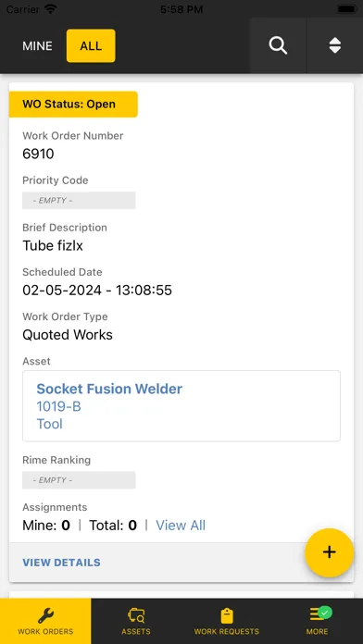Tap the Tool asset type text
Viewport: 363px width, 644px height.
click(50, 424)
